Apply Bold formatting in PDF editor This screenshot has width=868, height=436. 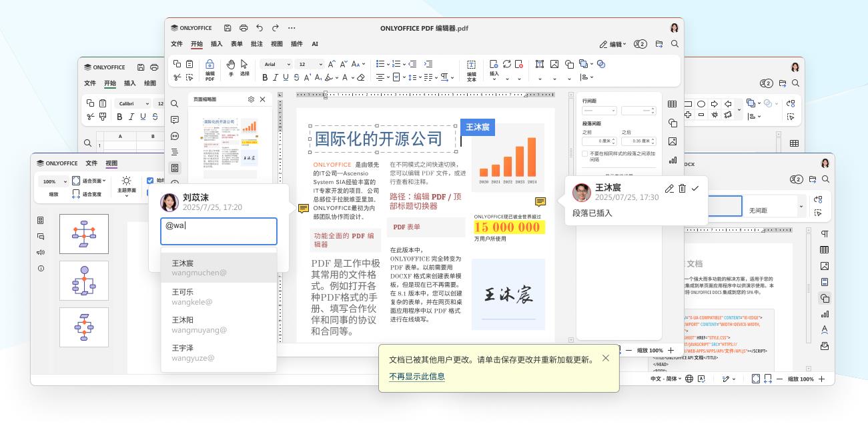[265, 77]
